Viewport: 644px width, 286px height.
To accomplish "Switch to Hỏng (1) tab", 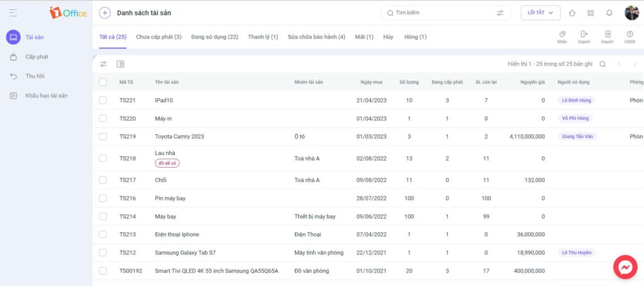I will click(415, 37).
